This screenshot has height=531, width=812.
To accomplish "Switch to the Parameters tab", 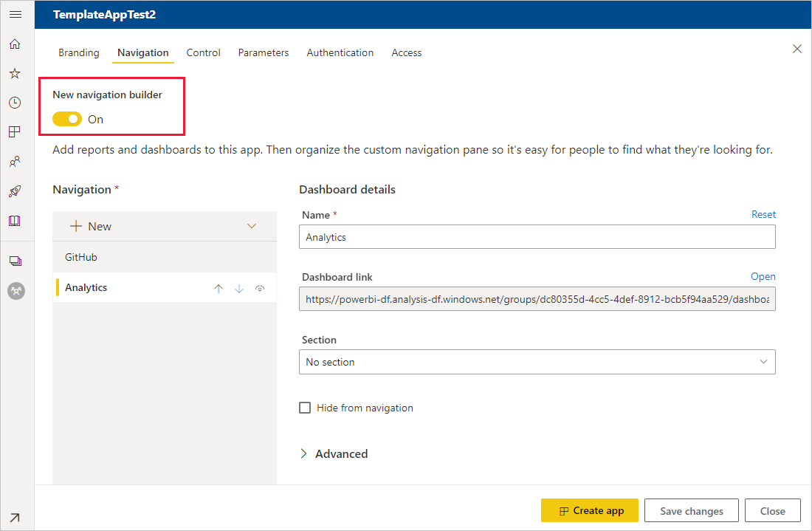I will point(264,52).
